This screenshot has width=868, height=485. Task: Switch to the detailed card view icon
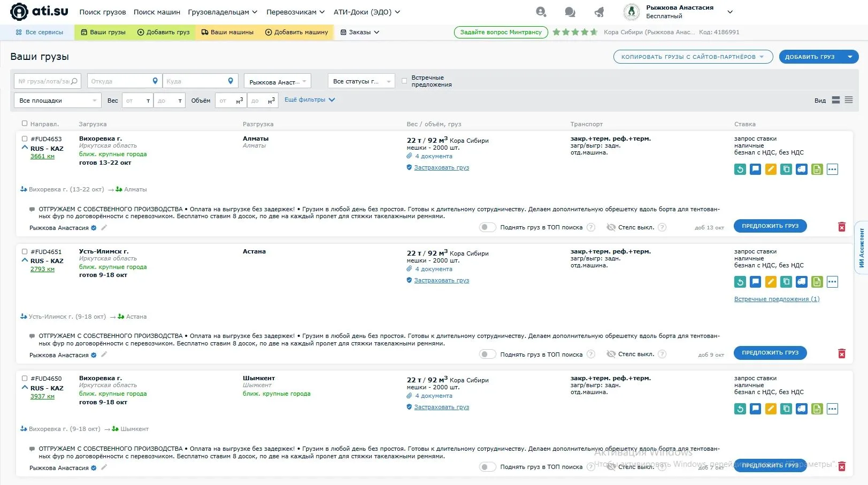[836, 100]
